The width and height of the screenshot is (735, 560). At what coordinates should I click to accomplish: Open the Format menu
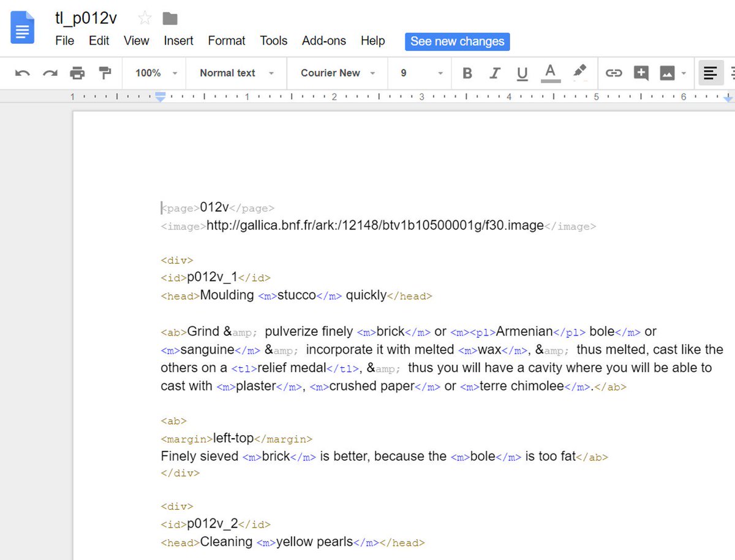click(x=227, y=41)
